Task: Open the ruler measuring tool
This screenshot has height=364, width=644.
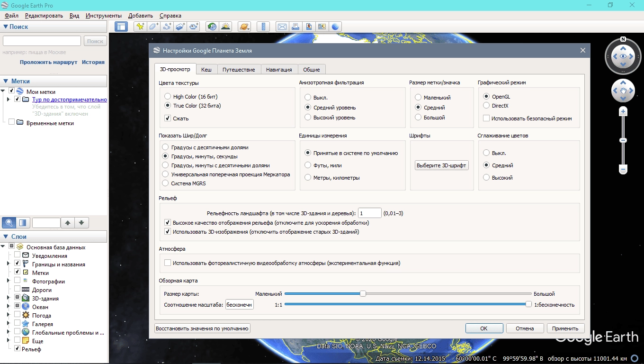Action: click(263, 27)
